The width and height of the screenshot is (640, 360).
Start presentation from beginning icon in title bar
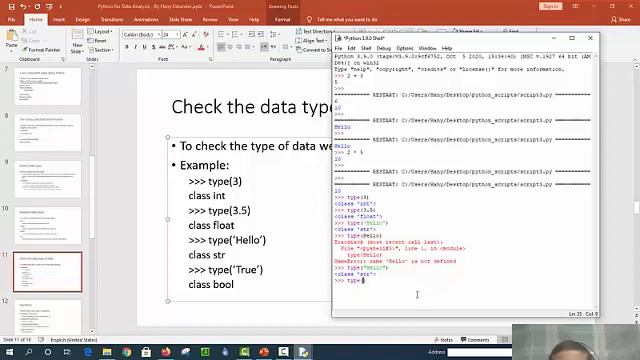pyautogui.click(x=49, y=7)
